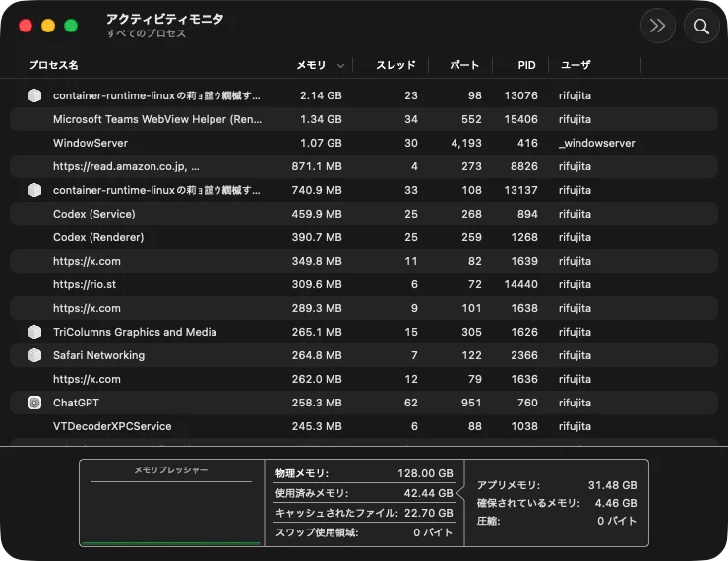This screenshot has width=728, height=561.
Task: Click the green zoom window button
Action: click(71, 26)
